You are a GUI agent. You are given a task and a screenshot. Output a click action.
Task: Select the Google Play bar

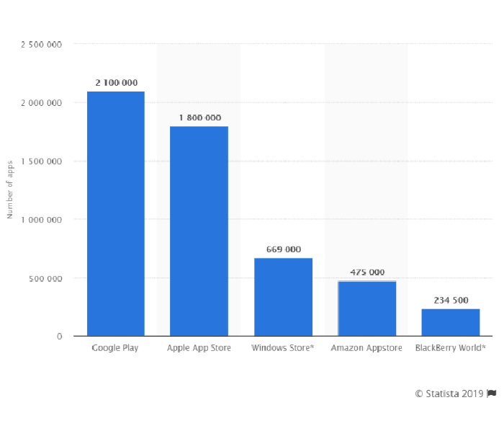coord(116,213)
